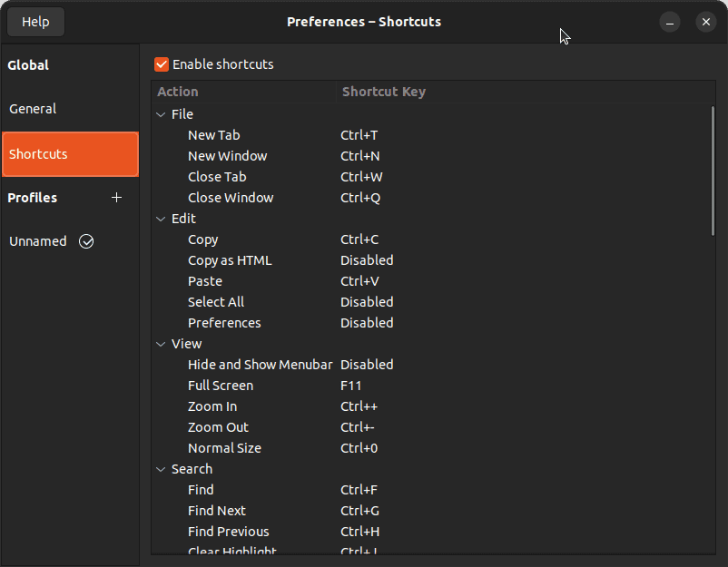Click the Action column header

244,92
